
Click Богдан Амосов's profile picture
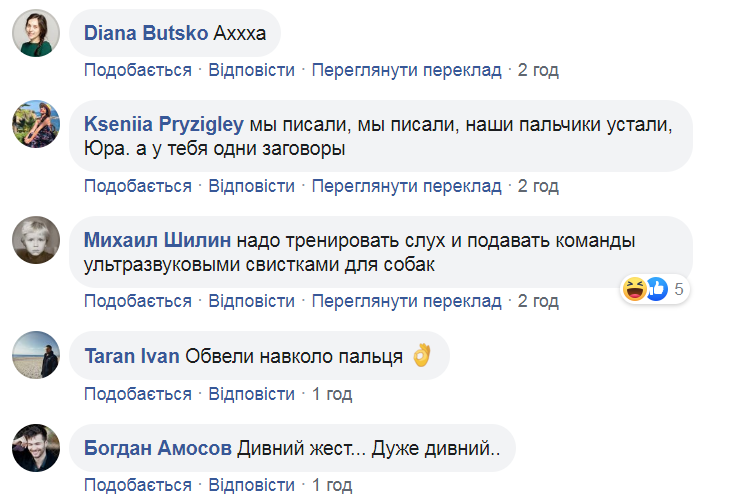click(x=33, y=447)
